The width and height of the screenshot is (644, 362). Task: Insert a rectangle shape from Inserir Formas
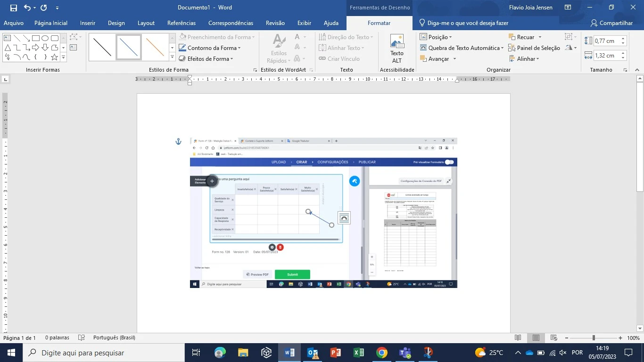pos(36,38)
